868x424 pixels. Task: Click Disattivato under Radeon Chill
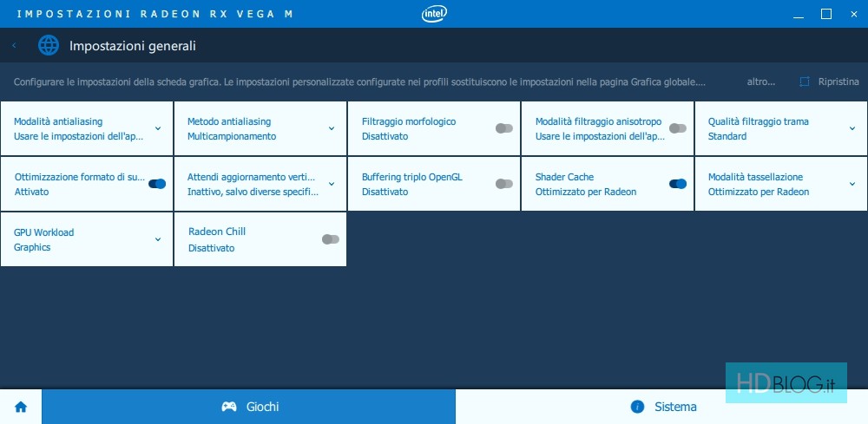click(212, 248)
